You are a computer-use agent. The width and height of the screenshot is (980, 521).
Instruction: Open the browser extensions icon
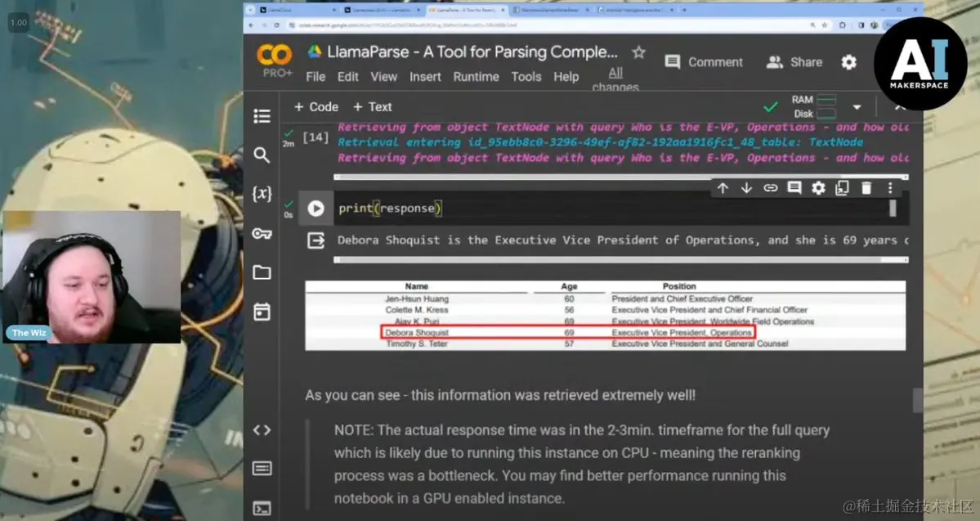pyautogui.click(x=843, y=25)
